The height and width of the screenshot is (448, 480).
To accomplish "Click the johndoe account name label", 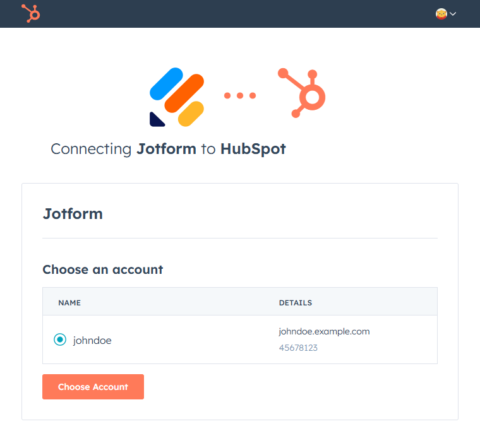I will coord(92,340).
